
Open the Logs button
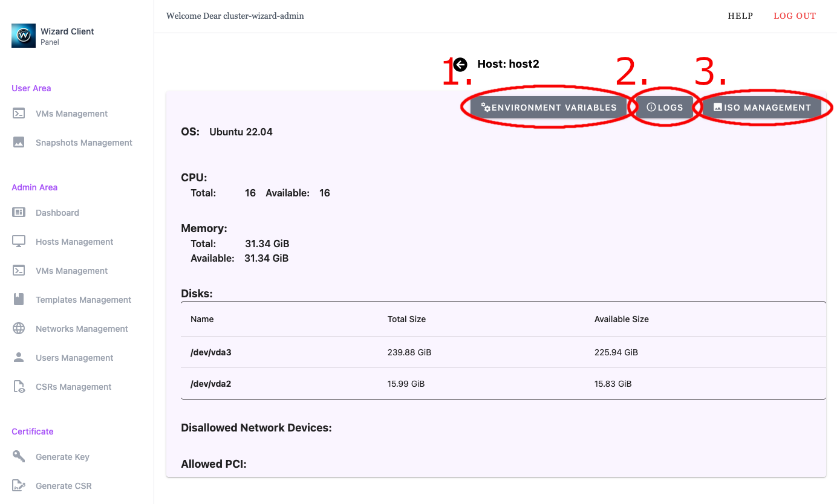click(665, 108)
